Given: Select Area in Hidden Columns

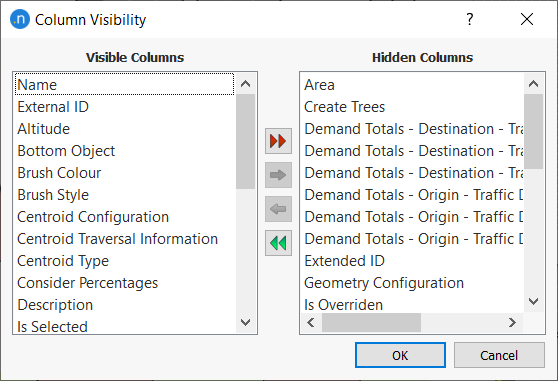Looking at the screenshot, I should point(413,85).
